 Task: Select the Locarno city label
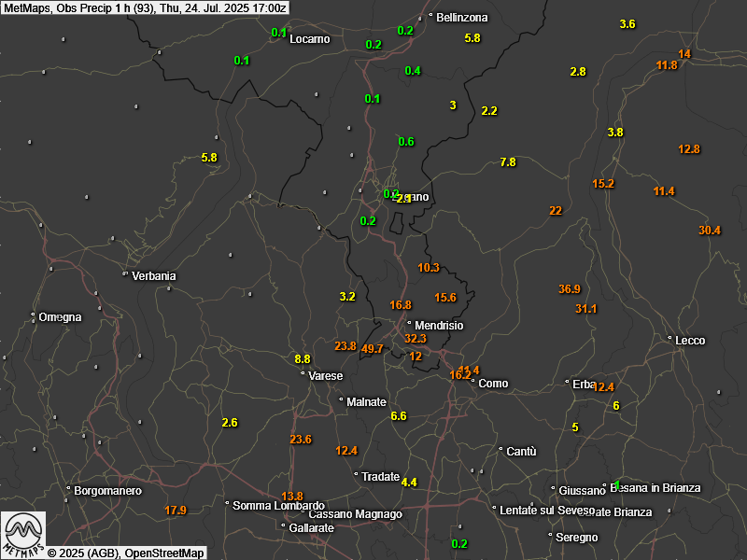point(310,39)
